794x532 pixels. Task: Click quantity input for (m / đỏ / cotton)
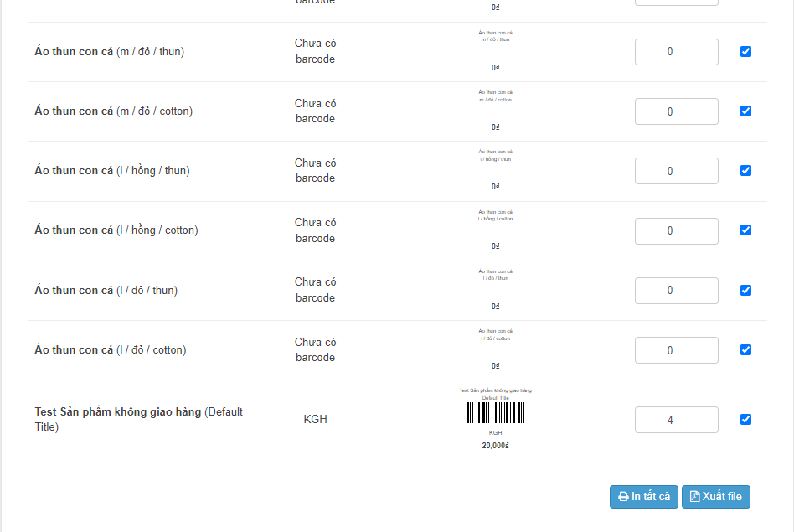(x=676, y=111)
